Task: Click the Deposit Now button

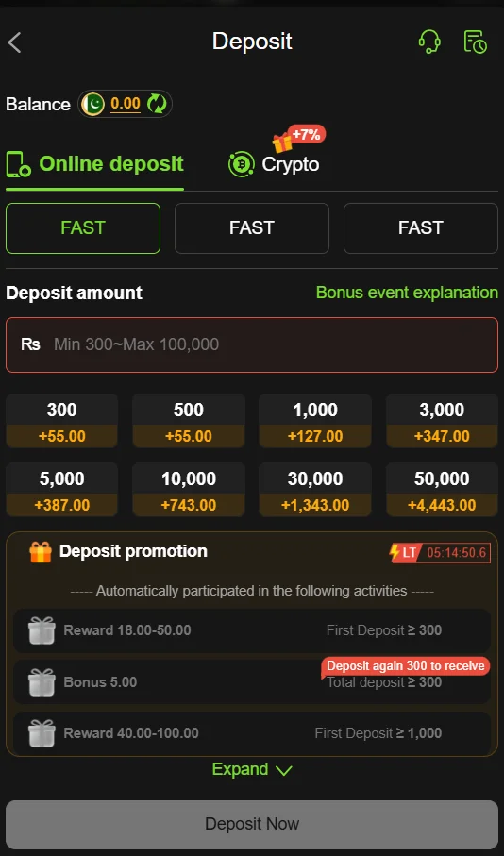Action: point(252,824)
